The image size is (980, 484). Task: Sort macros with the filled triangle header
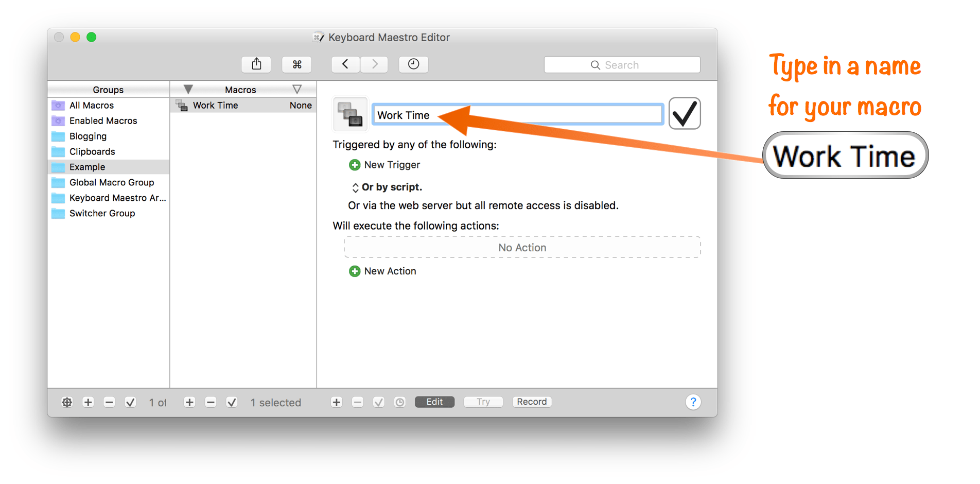click(188, 90)
